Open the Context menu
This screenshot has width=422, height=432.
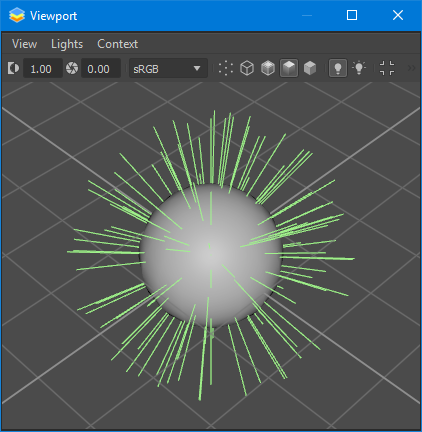[x=117, y=44]
